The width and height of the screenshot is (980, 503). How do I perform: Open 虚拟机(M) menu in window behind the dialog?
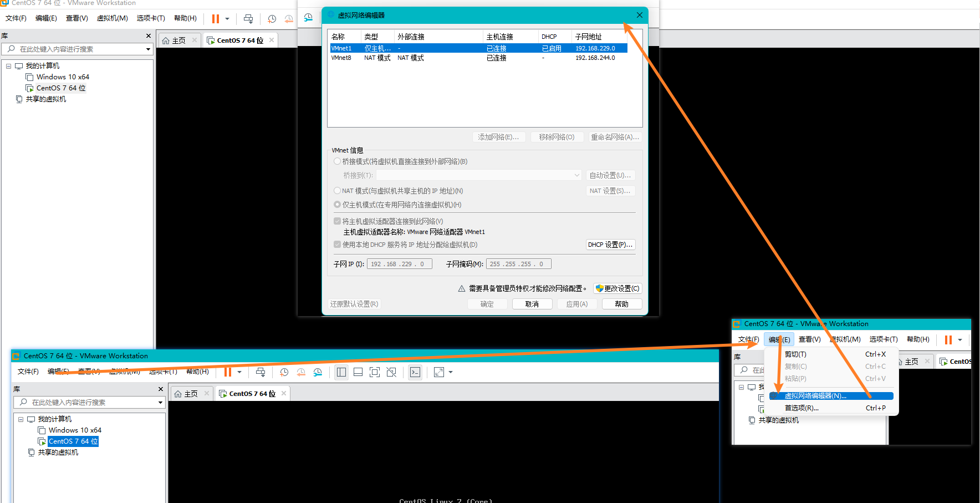coord(113,18)
